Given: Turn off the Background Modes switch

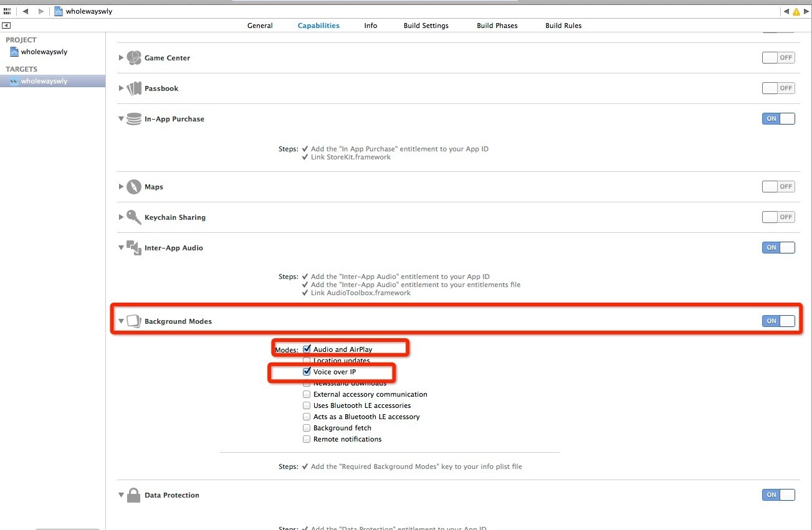Looking at the screenshot, I should (x=778, y=321).
